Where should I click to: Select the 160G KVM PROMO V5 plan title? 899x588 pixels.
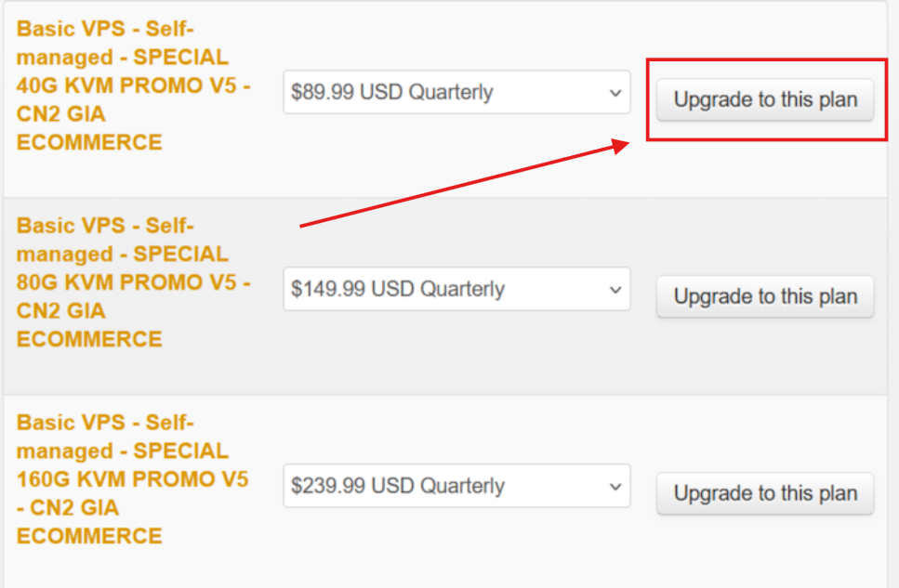click(x=132, y=479)
